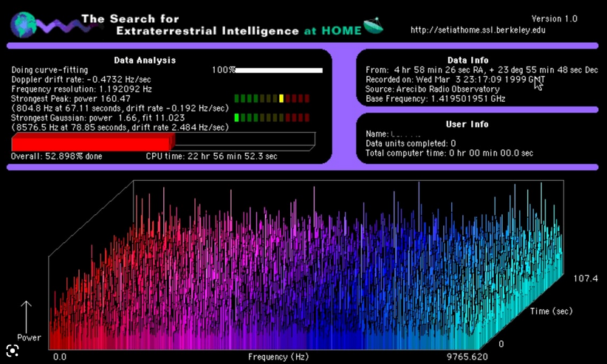
Task: Click the '8576.5 Hz at 78.85 seconds' line
Action: 120,127
